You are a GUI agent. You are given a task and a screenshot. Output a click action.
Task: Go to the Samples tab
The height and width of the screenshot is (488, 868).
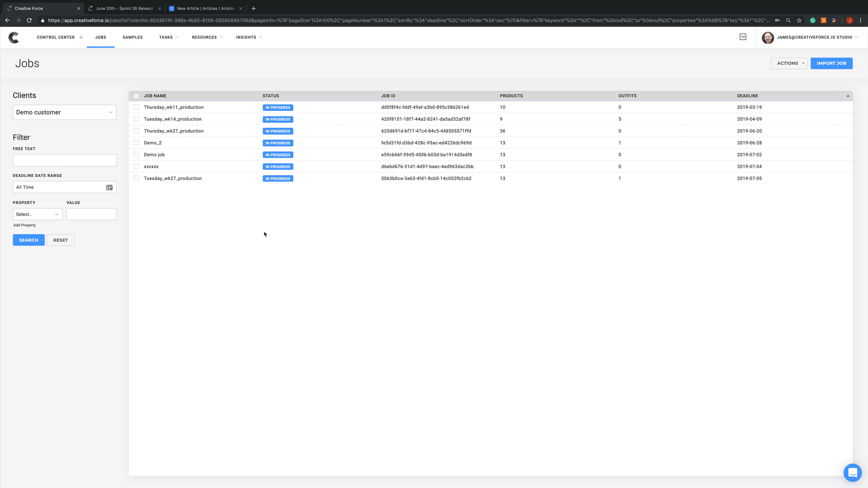point(132,38)
